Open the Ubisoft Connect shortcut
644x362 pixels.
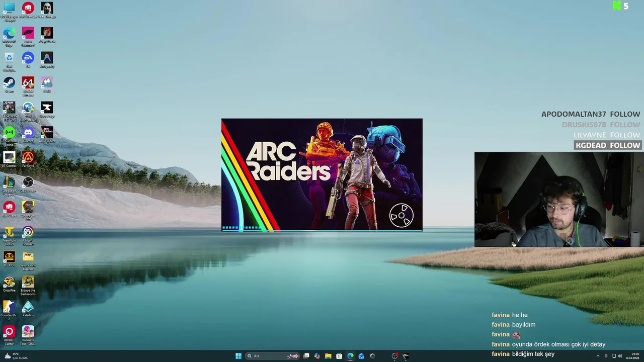28,236
